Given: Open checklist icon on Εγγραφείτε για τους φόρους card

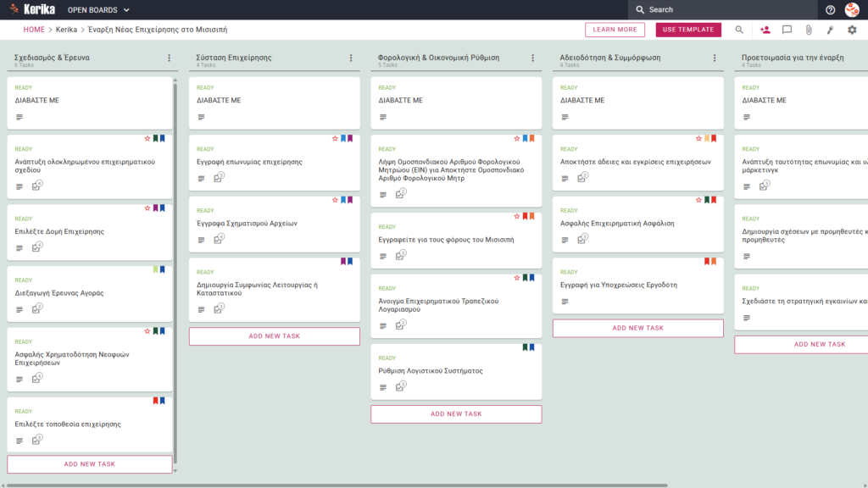Looking at the screenshot, I should click(400, 255).
